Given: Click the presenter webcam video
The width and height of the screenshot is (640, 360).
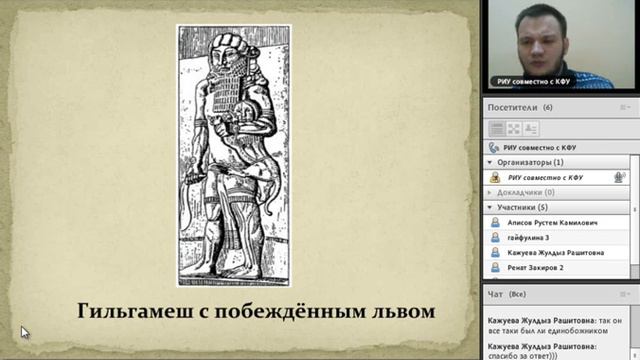Looking at the screenshot, I should tap(562, 44).
